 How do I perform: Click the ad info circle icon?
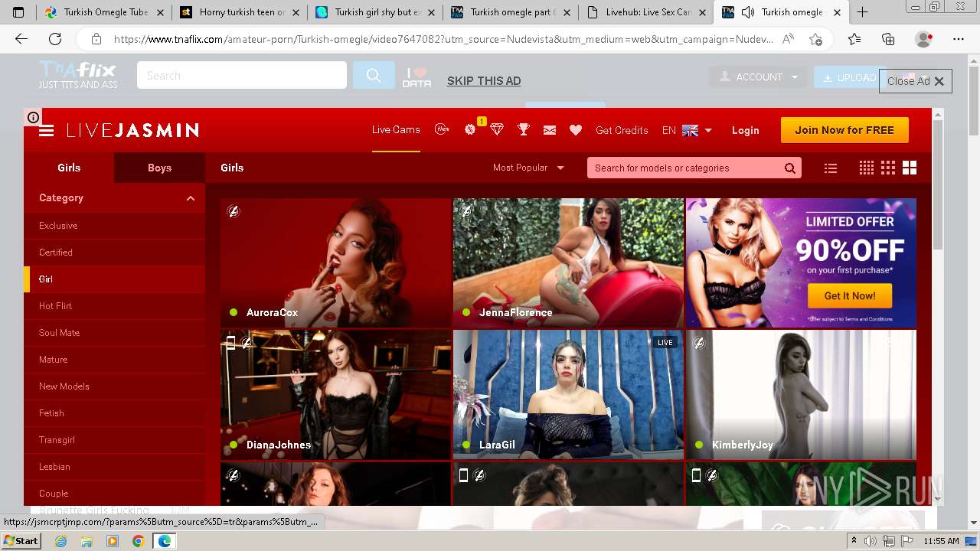(33, 117)
